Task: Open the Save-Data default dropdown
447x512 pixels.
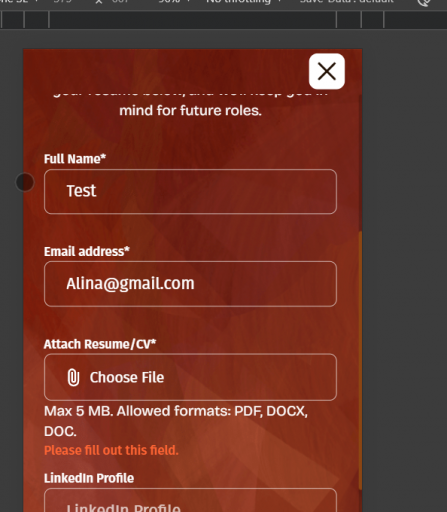Action: click(347, 1)
